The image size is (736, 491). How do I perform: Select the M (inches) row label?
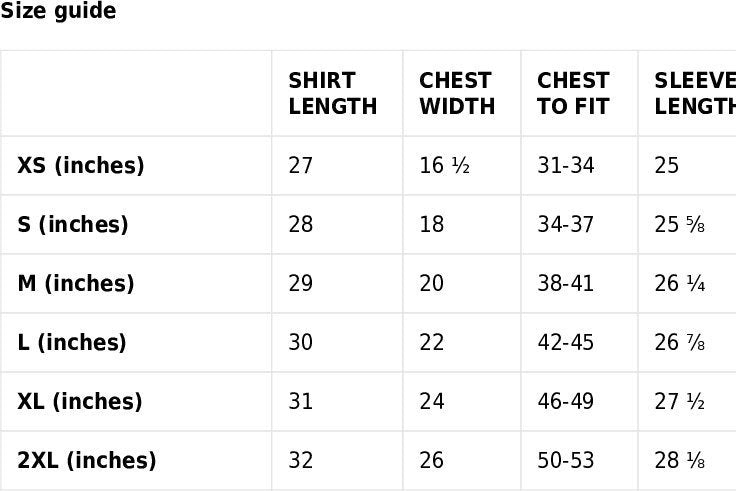[x=76, y=283]
